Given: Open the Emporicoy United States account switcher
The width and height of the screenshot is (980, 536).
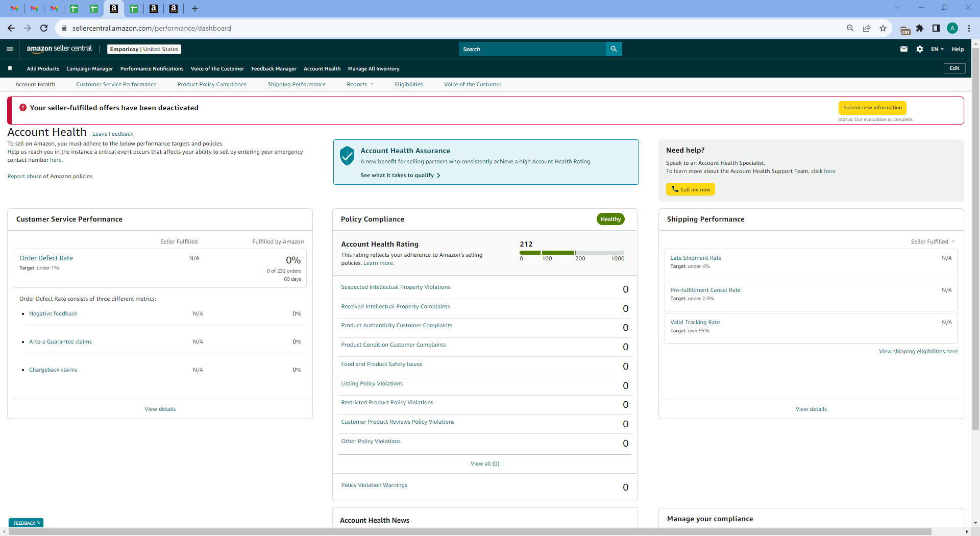Looking at the screenshot, I should [x=144, y=49].
